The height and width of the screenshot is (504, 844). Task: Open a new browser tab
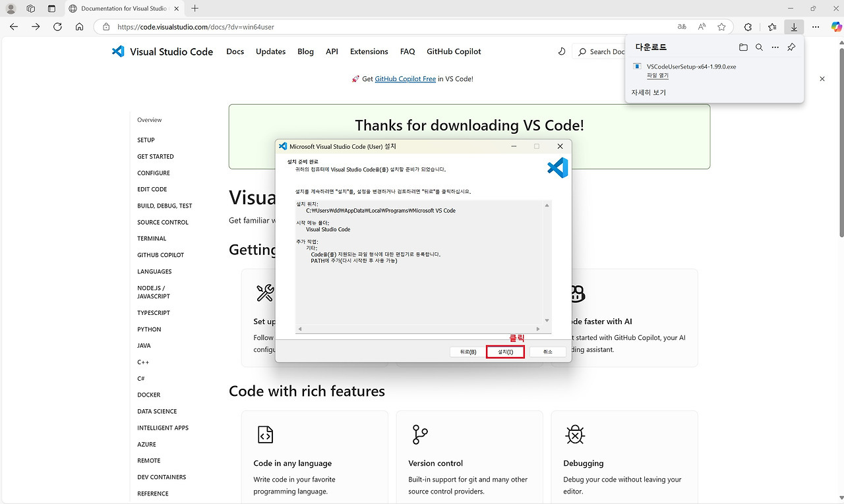pos(195,9)
